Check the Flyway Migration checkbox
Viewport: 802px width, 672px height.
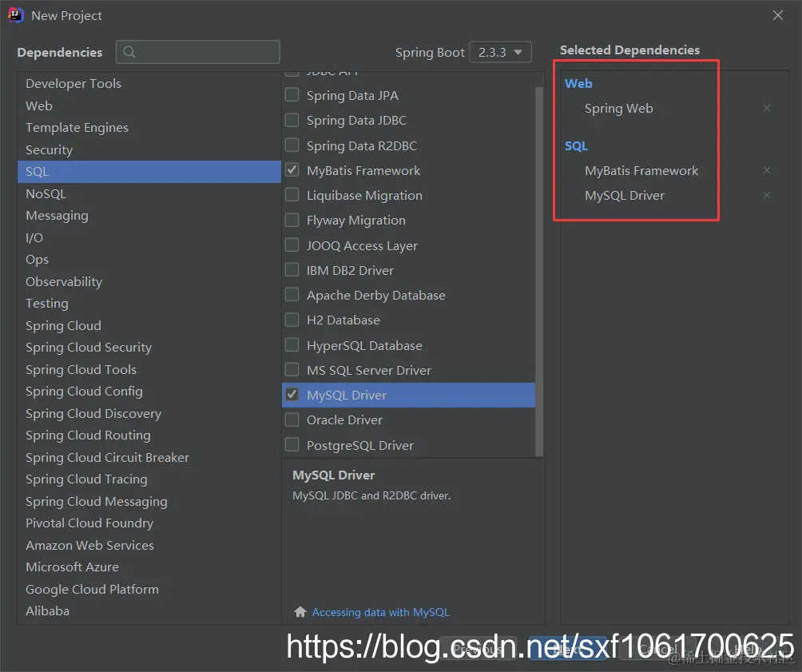292,220
